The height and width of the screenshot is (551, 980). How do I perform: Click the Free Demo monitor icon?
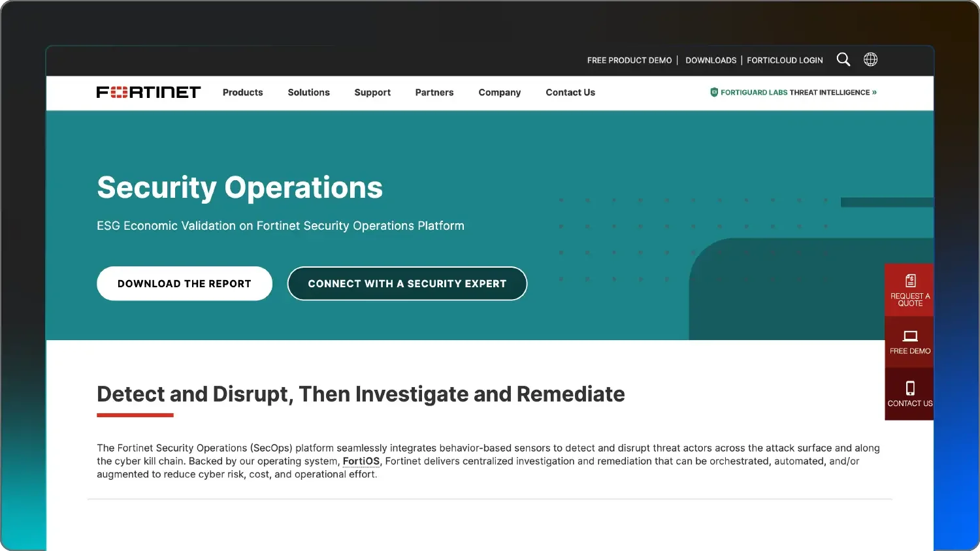click(x=910, y=336)
